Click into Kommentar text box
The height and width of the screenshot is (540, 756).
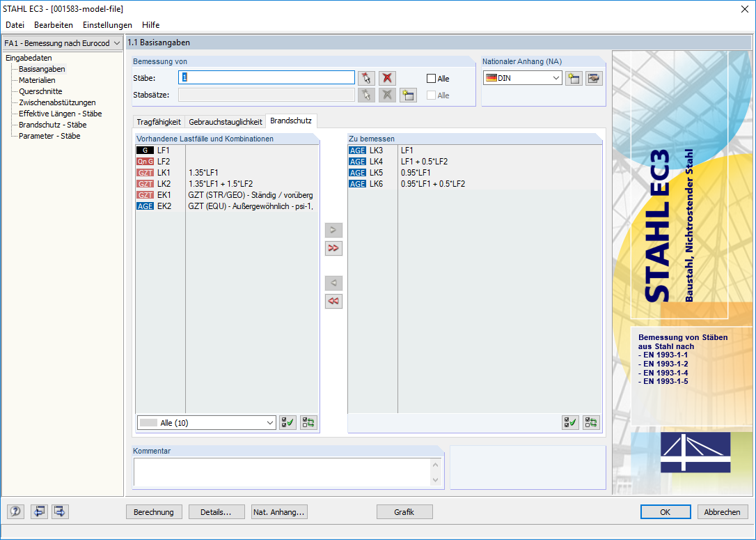pyautogui.click(x=282, y=472)
